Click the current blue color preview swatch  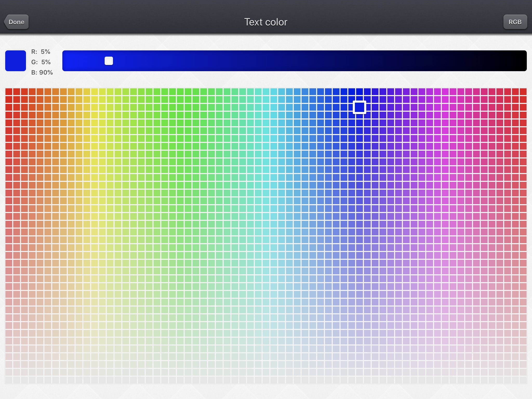click(16, 61)
